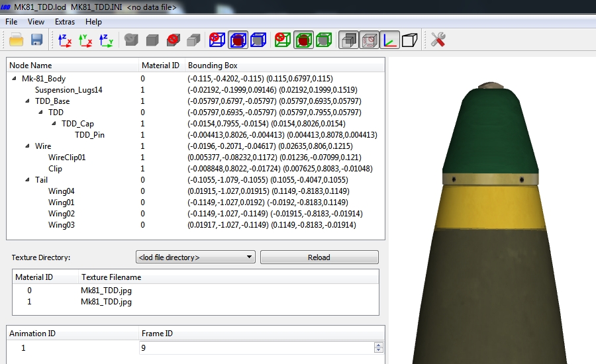The height and width of the screenshot is (364, 596).
Task: Click the Frame ID value field
Action: tap(257, 347)
